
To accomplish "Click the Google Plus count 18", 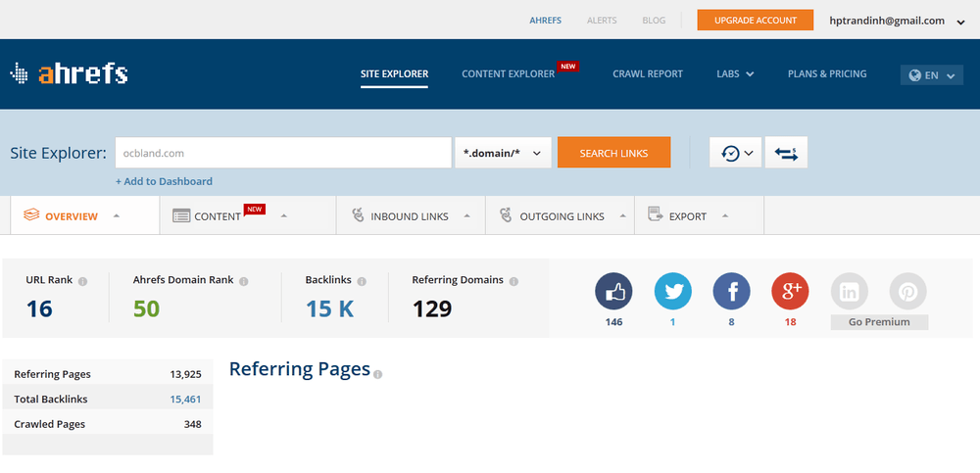I will point(790,322).
